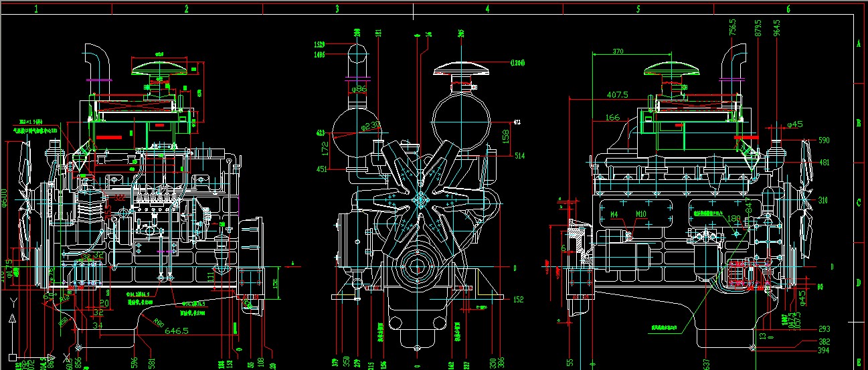Image resolution: width=868 pixels, height=370 pixels.
Task: Pick the 158 vertical dimension text
Action: pos(506,136)
